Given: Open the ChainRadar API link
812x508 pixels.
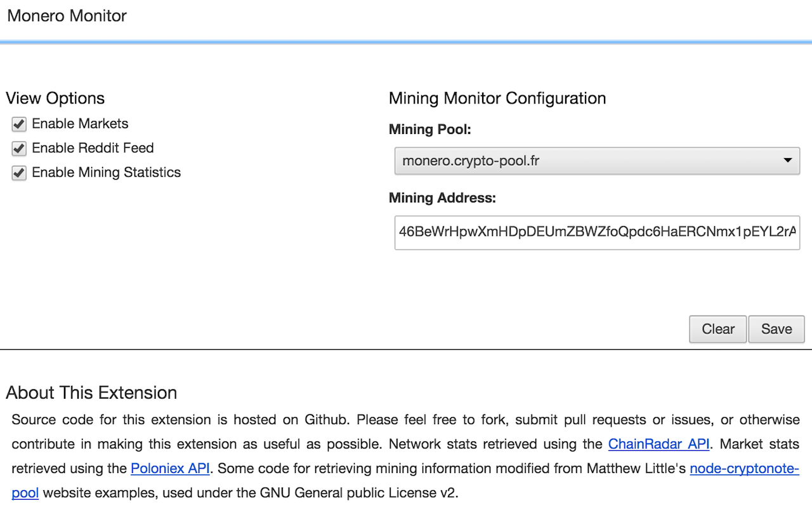Looking at the screenshot, I should tap(658, 444).
